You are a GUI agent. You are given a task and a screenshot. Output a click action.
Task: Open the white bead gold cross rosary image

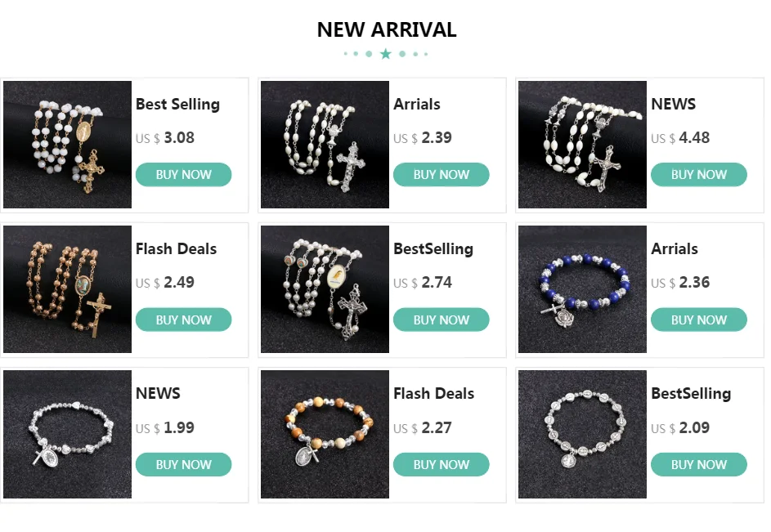67,145
